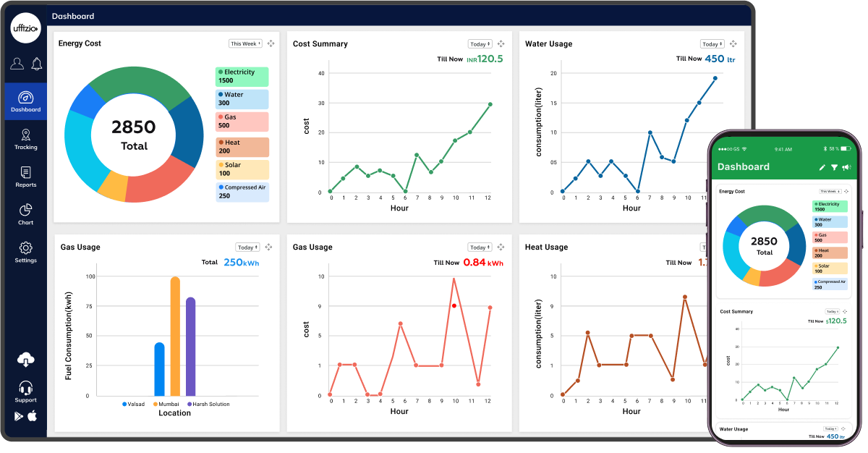Go to Dashboard in sidebar
Screen dimensions: 868x453
25,101
